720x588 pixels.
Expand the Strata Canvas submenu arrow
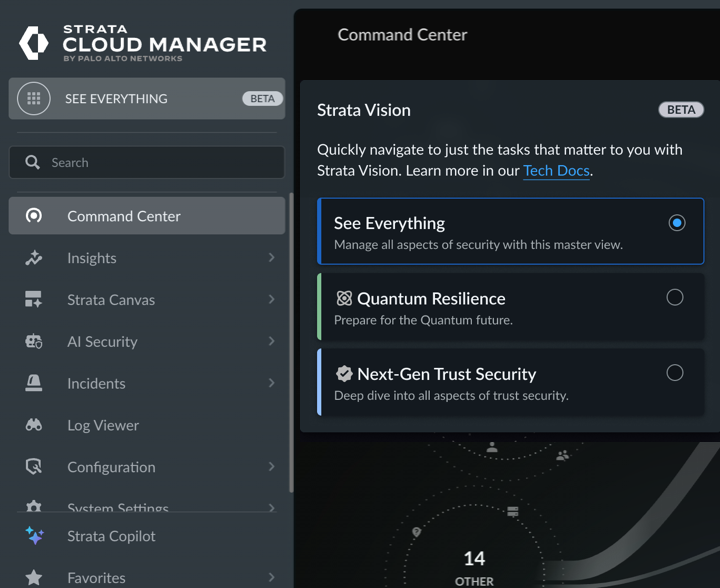click(271, 300)
